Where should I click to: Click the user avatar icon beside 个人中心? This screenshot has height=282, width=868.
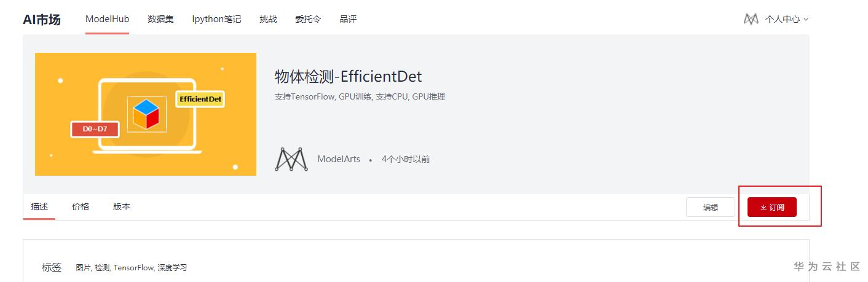(751, 19)
